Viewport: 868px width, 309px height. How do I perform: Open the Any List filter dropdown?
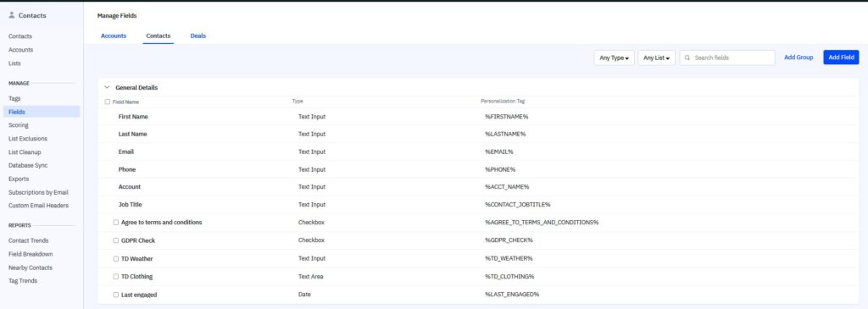[657, 58]
